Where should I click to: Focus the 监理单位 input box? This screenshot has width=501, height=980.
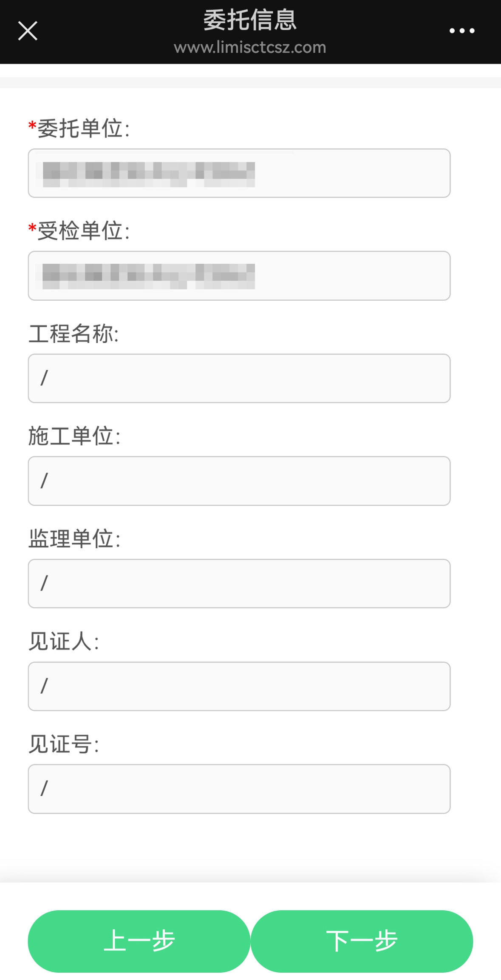tap(239, 583)
